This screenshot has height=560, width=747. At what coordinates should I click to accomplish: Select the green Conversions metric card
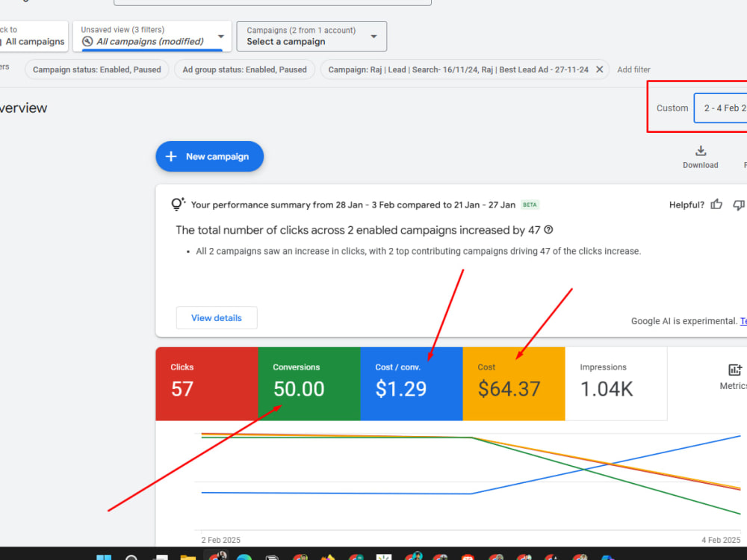click(x=309, y=384)
